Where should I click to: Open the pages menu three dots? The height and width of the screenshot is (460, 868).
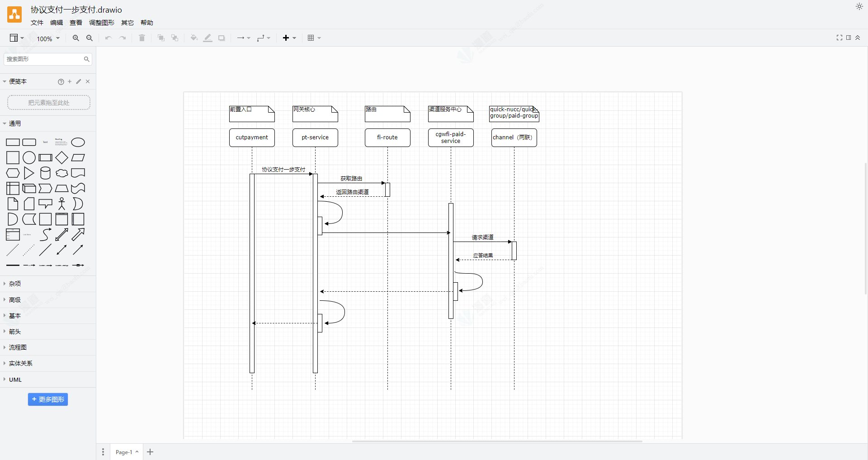click(103, 452)
